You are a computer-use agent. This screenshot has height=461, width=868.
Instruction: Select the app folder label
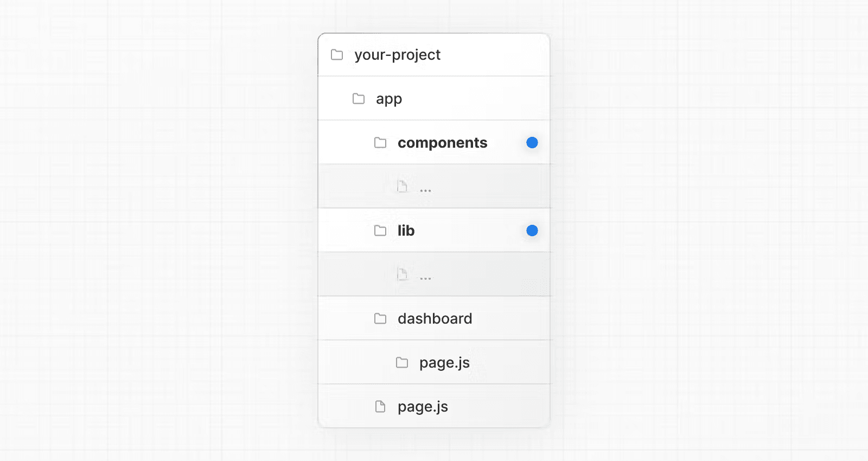pos(389,99)
